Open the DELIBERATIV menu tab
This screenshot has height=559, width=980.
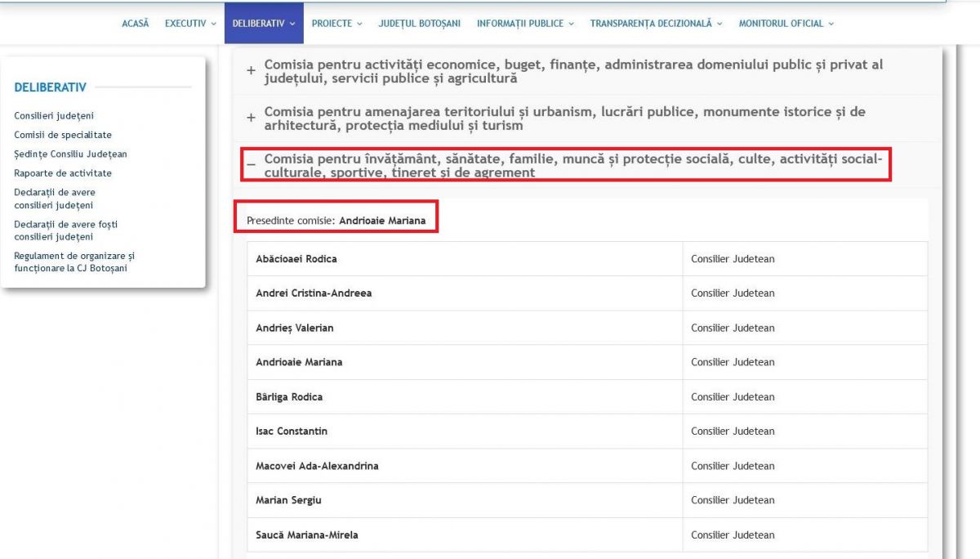264,24
